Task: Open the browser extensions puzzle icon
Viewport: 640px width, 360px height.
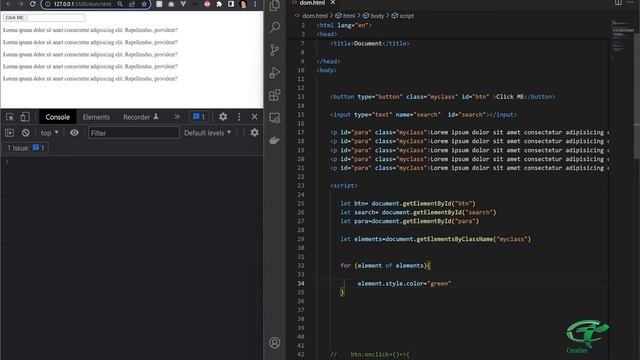Action: pos(219,4)
